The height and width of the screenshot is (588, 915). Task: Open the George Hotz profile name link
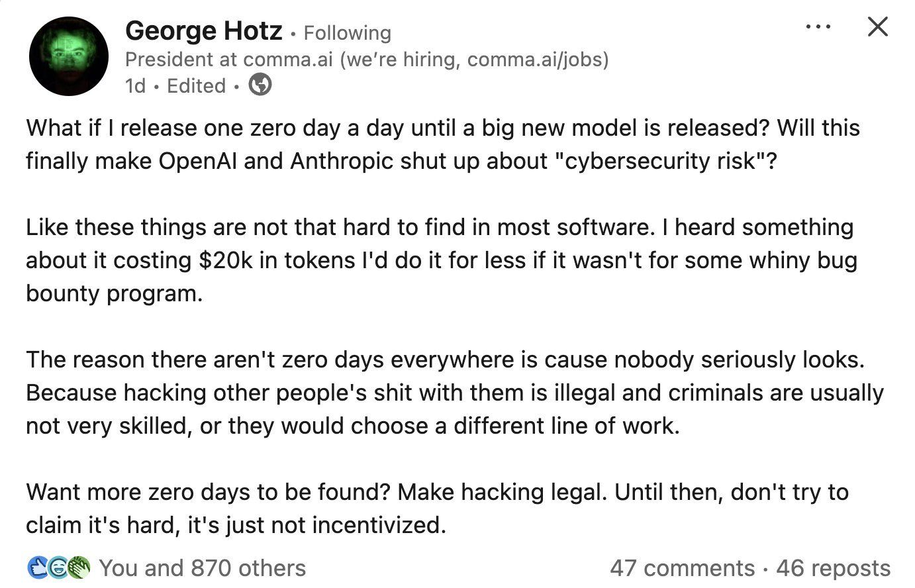[x=203, y=30]
